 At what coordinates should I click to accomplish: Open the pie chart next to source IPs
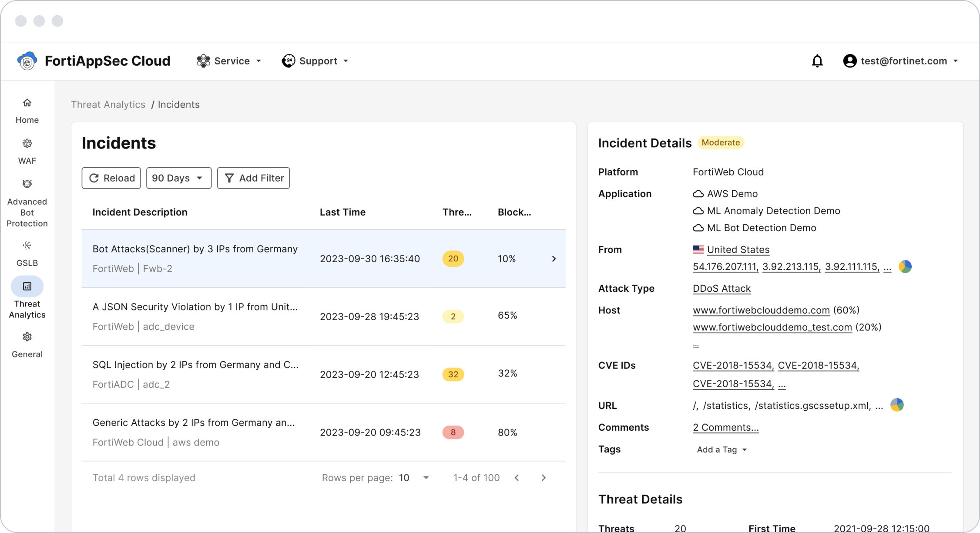click(905, 266)
